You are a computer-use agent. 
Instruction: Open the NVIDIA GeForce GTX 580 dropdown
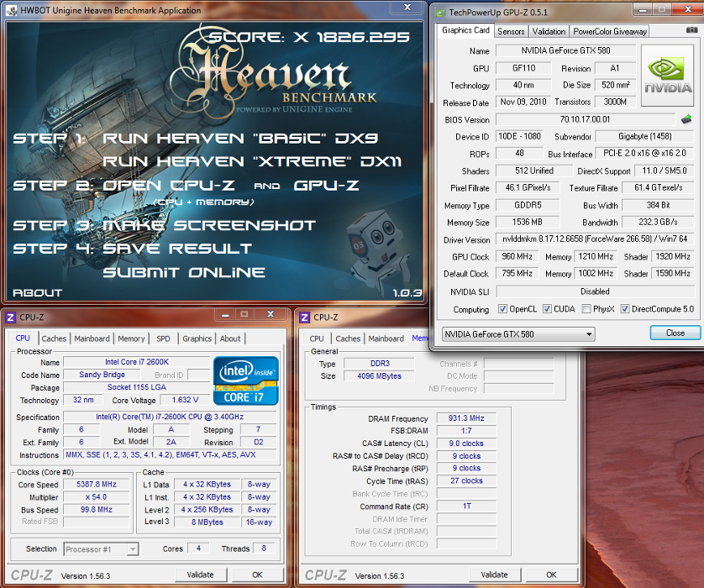pyautogui.click(x=518, y=334)
